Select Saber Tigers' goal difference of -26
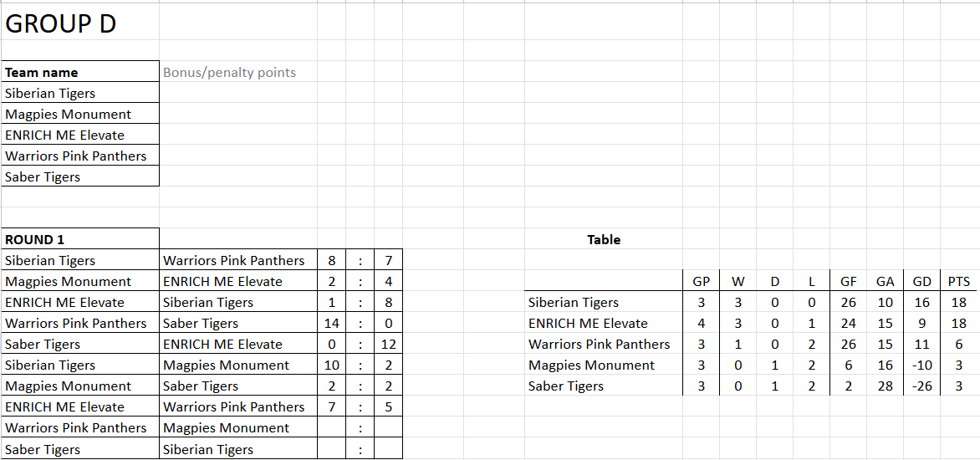The image size is (980, 460). [x=921, y=386]
